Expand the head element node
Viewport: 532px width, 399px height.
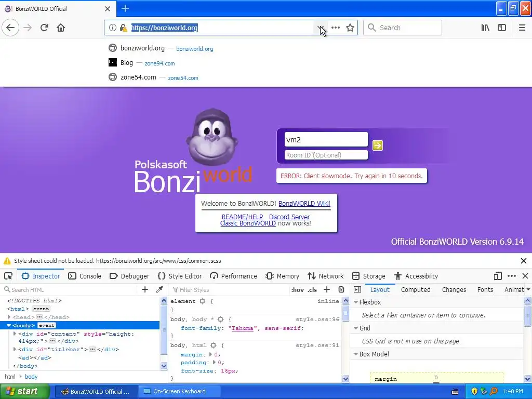pos(9,317)
